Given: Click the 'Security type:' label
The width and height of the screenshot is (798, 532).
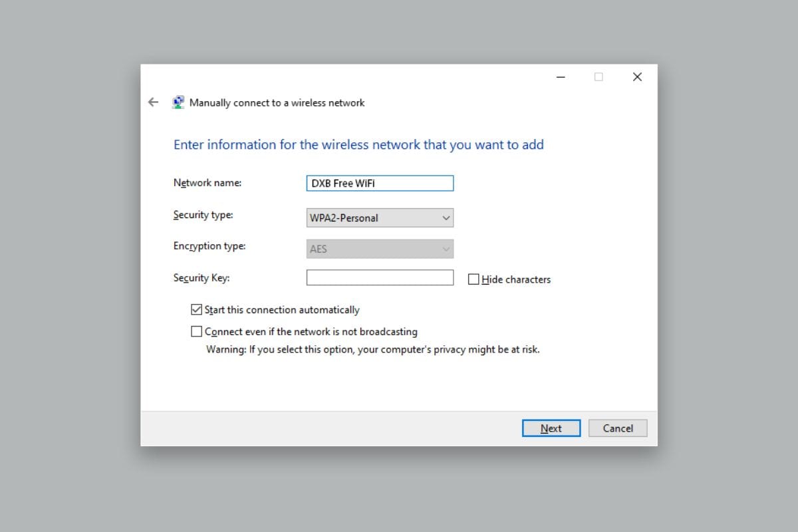Looking at the screenshot, I should coord(203,215).
